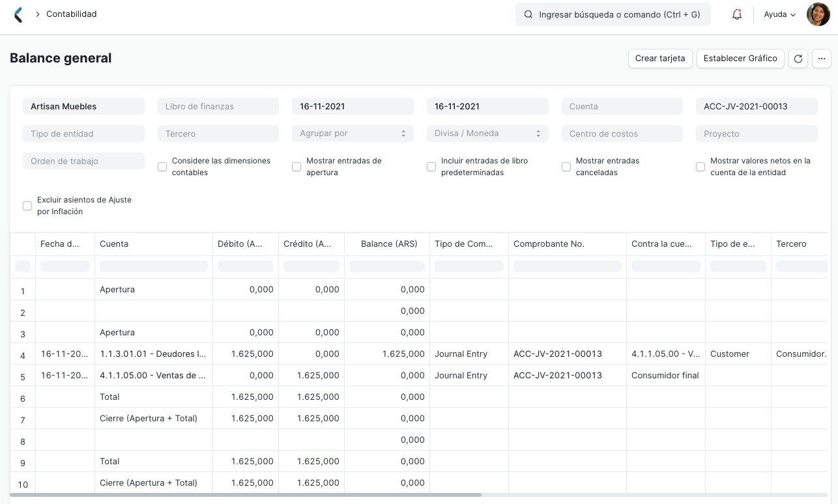This screenshot has height=504, width=838.
Task: Click the Tipo de entidad field
Action: 83,133
